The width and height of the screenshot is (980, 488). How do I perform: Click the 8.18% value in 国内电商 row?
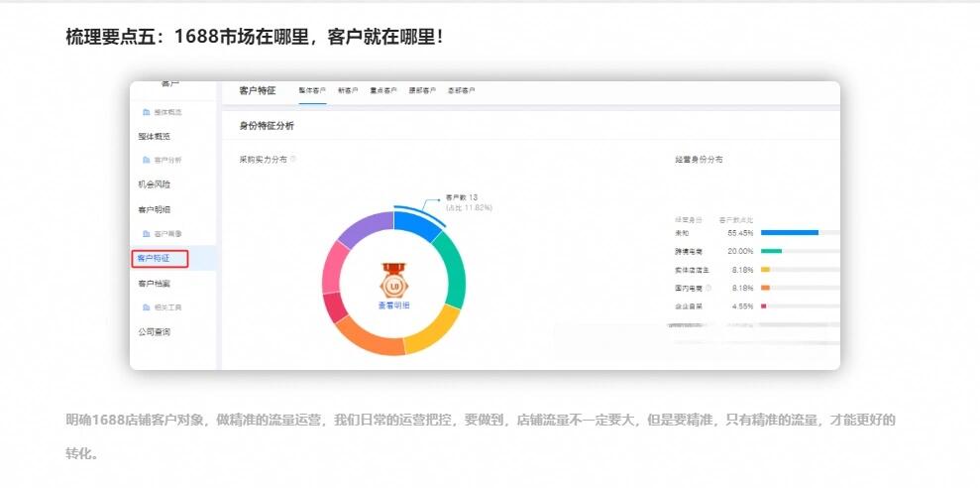click(742, 288)
